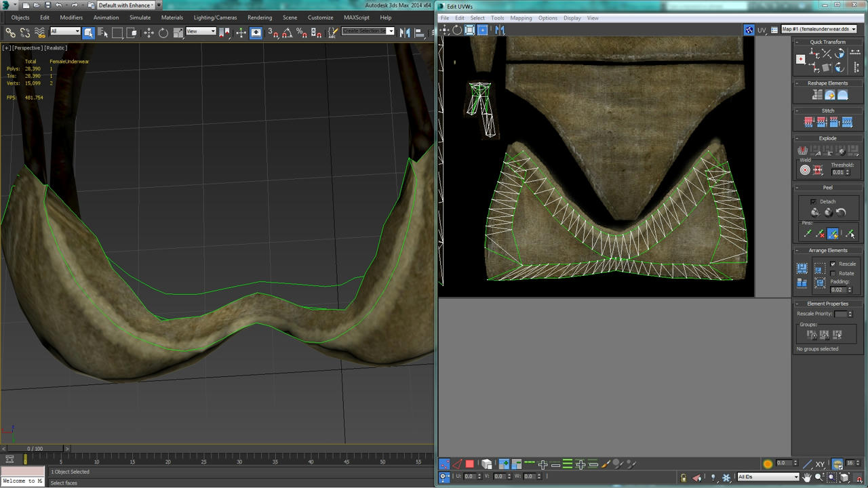Click the Weld target icon

point(805,170)
